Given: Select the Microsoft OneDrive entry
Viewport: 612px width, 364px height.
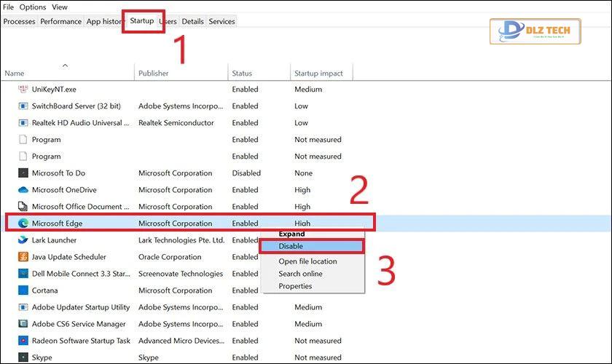Looking at the screenshot, I should point(64,190).
